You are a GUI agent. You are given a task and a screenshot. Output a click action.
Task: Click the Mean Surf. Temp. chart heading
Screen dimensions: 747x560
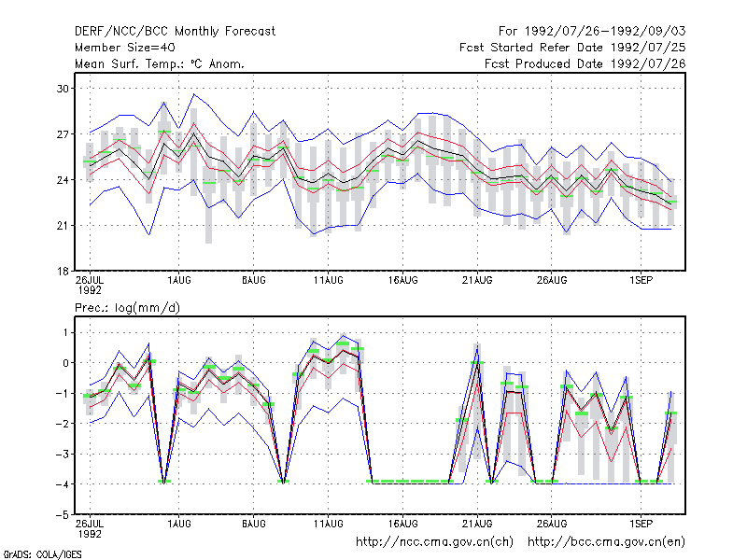[160, 63]
